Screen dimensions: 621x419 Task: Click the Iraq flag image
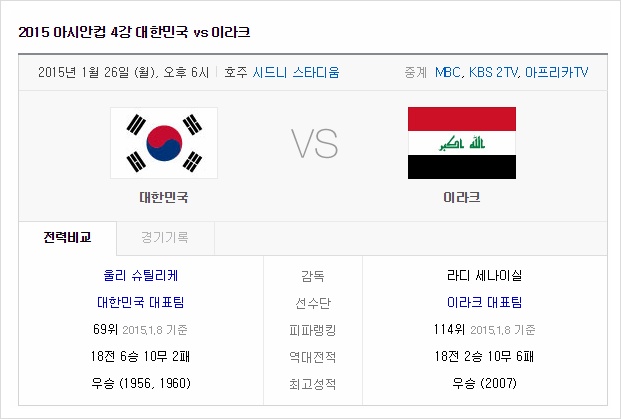tap(461, 143)
